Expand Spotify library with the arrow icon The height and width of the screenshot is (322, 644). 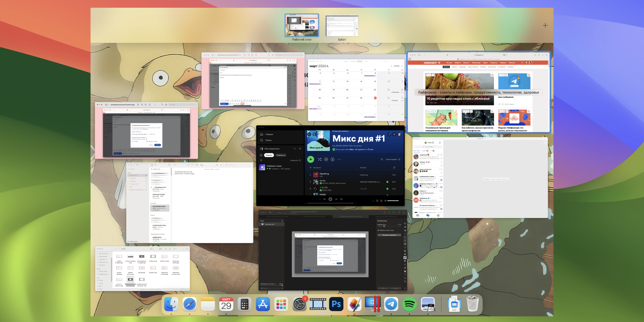point(299,149)
